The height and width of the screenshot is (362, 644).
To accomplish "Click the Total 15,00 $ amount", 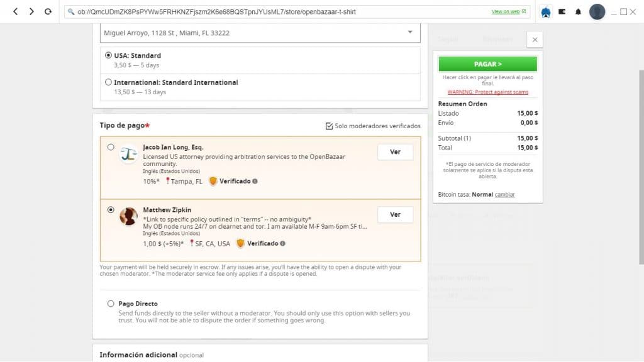I will point(528,148).
